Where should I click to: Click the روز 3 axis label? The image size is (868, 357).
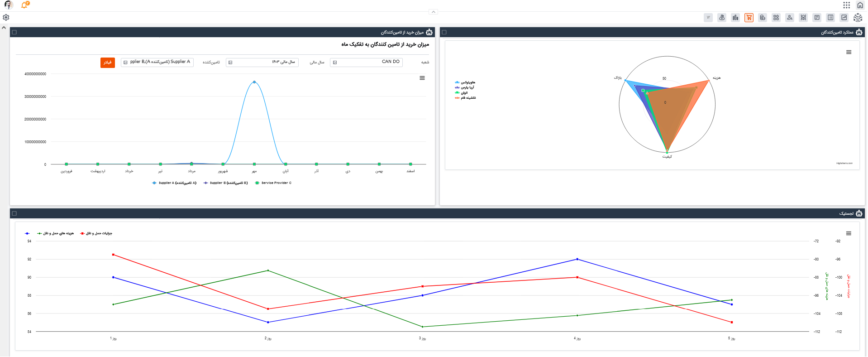422,338
